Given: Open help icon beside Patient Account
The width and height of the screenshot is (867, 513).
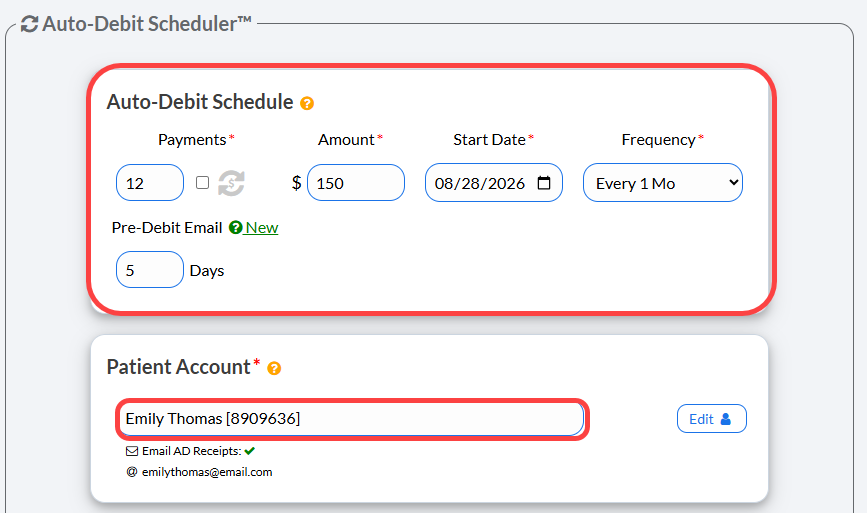Looking at the screenshot, I should [274, 368].
